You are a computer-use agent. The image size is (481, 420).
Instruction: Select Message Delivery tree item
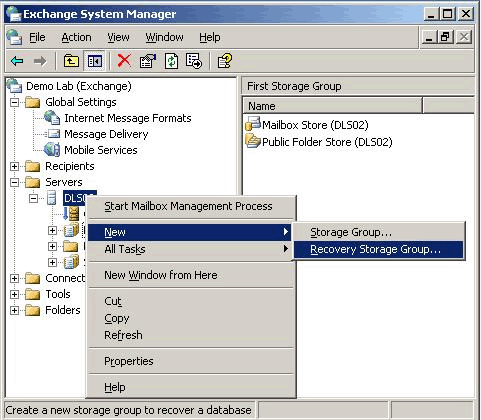click(x=106, y=134)
